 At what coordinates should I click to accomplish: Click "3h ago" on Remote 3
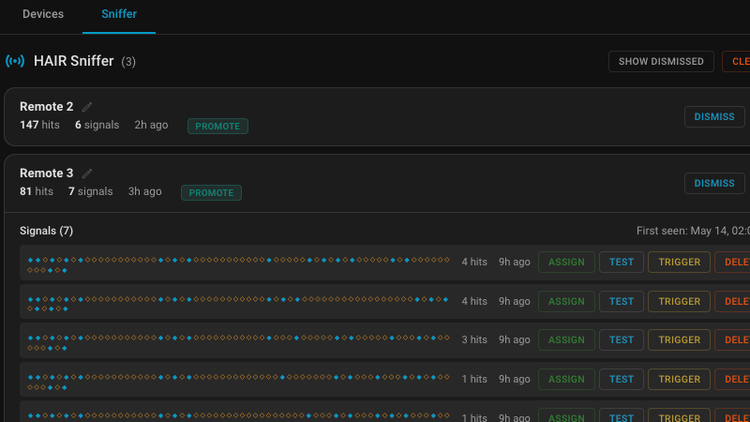(145, 191)
